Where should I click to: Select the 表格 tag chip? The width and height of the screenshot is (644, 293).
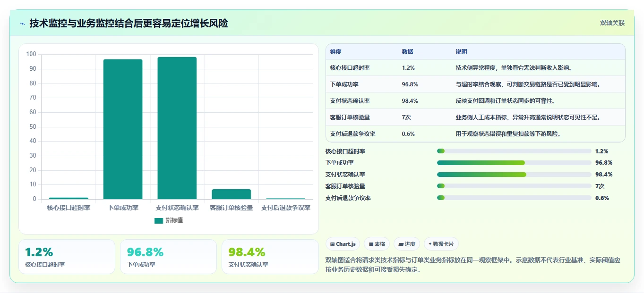[x=377, y=244]
